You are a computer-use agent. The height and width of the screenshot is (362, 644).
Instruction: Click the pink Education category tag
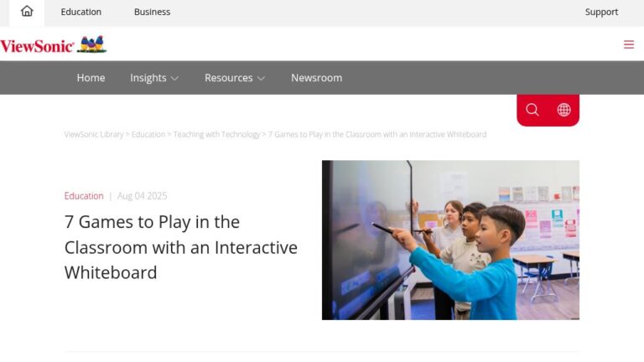click(x=84, y=196)
